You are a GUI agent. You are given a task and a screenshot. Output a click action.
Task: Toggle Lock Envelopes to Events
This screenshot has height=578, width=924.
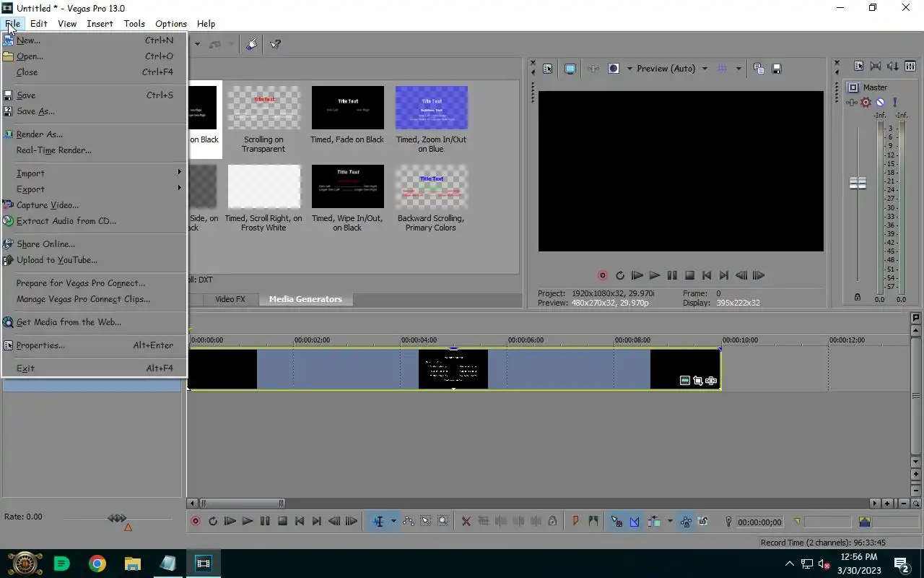tap(685, 521)
